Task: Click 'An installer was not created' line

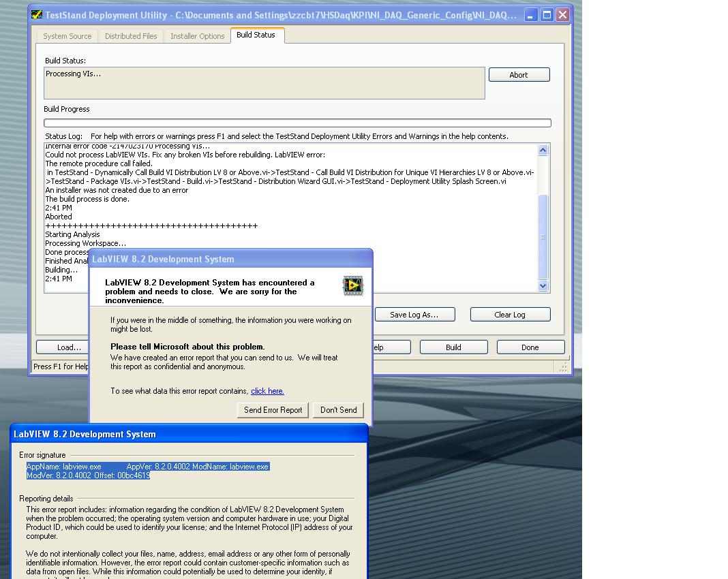Action: click(117, 190)
